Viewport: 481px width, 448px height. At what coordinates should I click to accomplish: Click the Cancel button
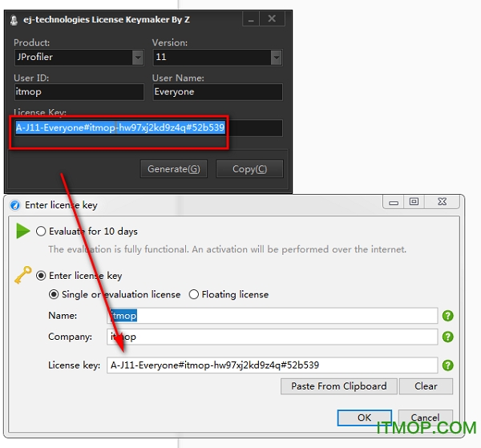click(425, 418)
